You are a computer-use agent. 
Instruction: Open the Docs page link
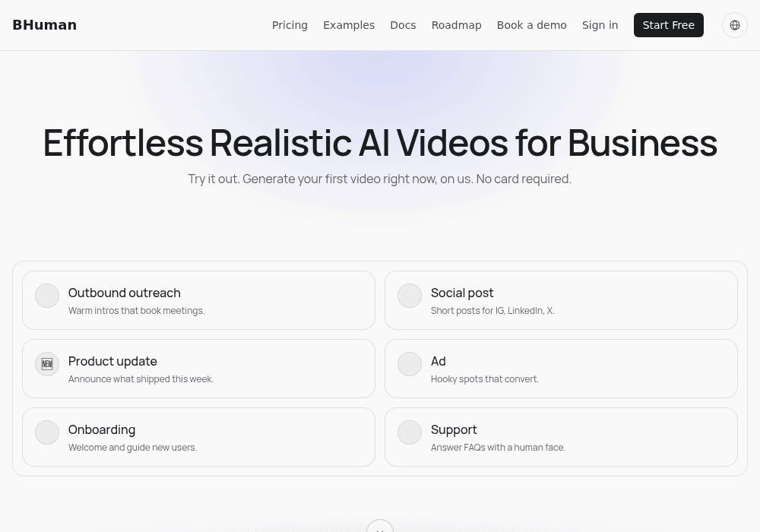(x=404, y=25)
